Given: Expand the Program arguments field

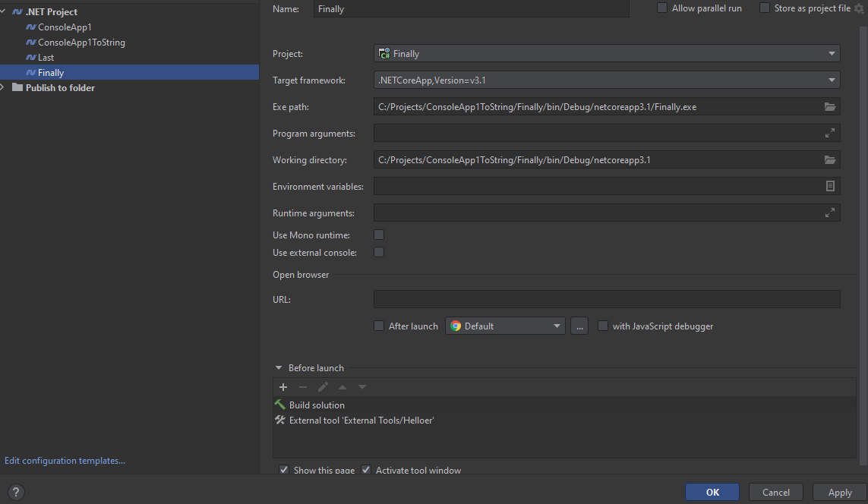Looking at the screenshot, I should (829, 134).
